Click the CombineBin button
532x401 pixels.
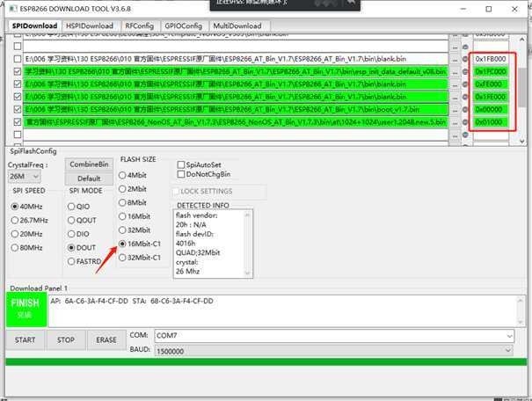click(x=89, y=164)
